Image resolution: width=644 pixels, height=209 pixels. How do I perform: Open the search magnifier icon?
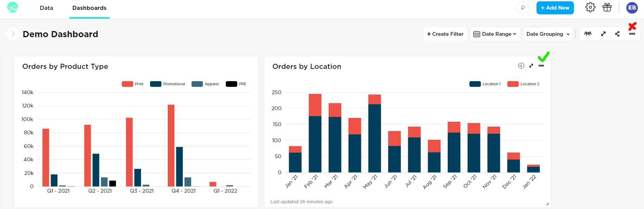coord(523,8)
